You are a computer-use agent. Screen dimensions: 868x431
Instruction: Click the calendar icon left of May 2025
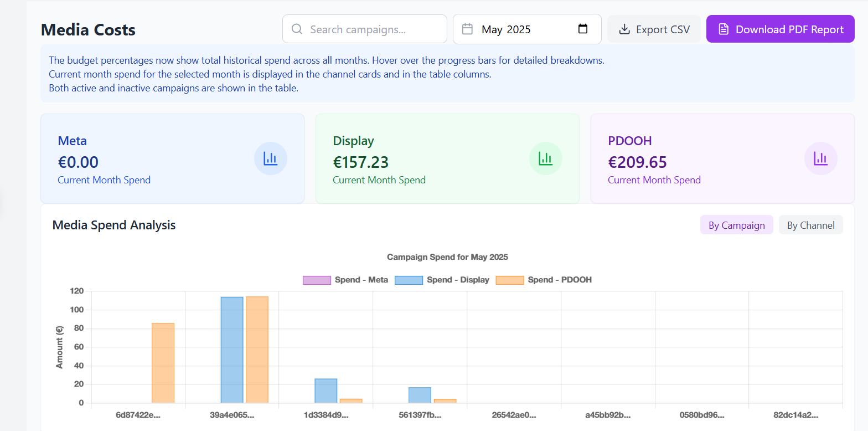pyautogui.click(x=467, y=29)
